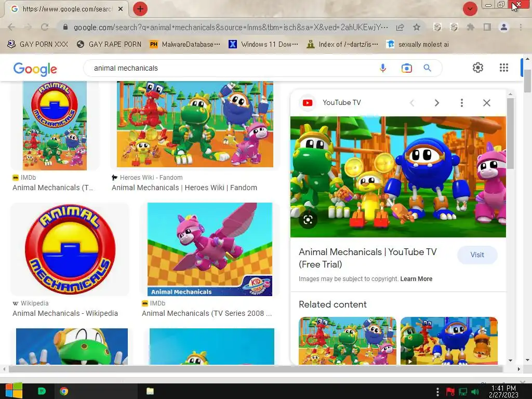Viewport: 532px width, 399px height.
Task: Show the previous image in the preview panel
Action: [412, 103]
